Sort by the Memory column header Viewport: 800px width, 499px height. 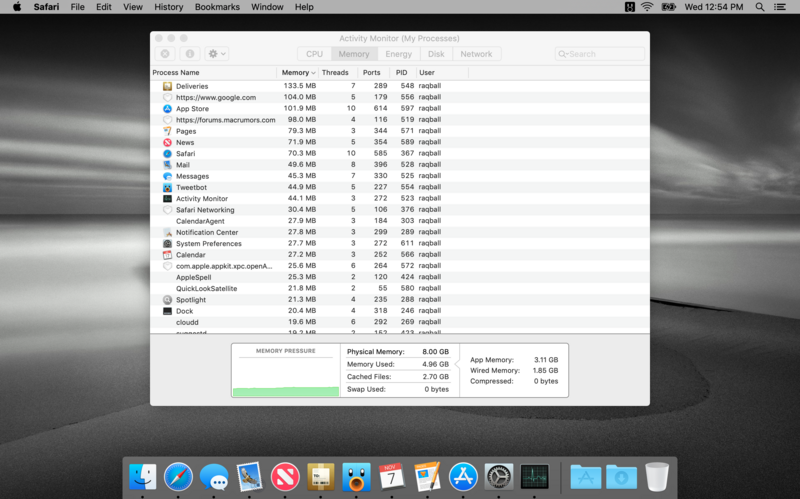298,72
